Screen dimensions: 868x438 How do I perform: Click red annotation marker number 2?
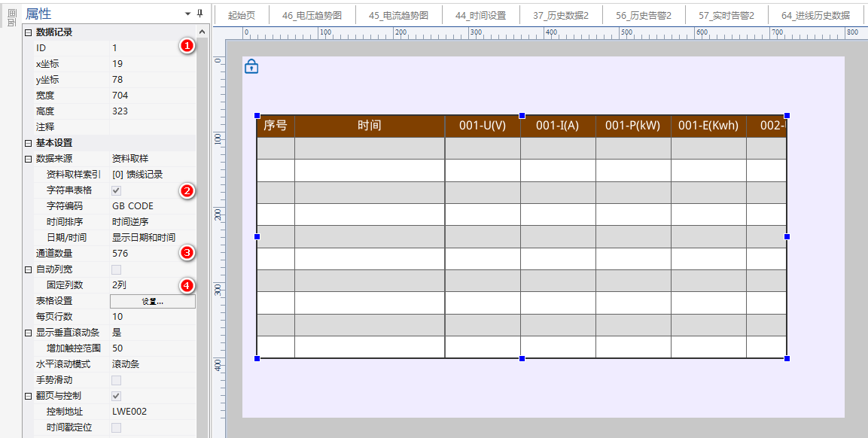(x=187, y=190)
